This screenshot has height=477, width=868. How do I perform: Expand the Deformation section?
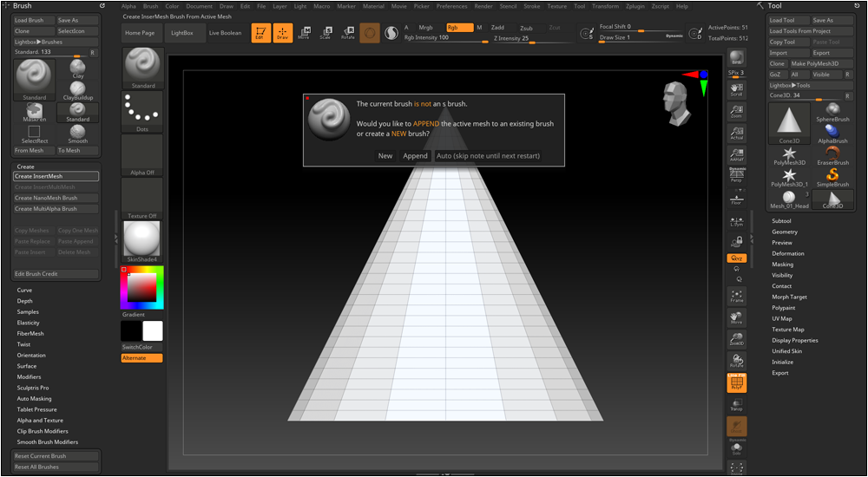point(788,253)
